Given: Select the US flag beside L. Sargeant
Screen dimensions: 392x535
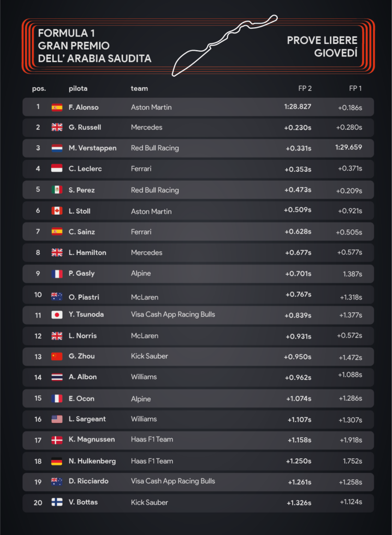Looking at the screenshot, I should 57,419.
